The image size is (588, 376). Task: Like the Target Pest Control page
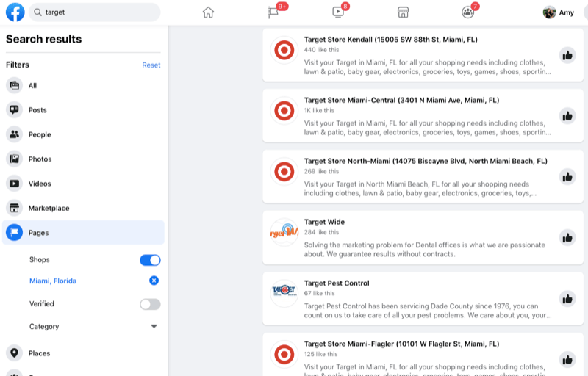(567, 299)
